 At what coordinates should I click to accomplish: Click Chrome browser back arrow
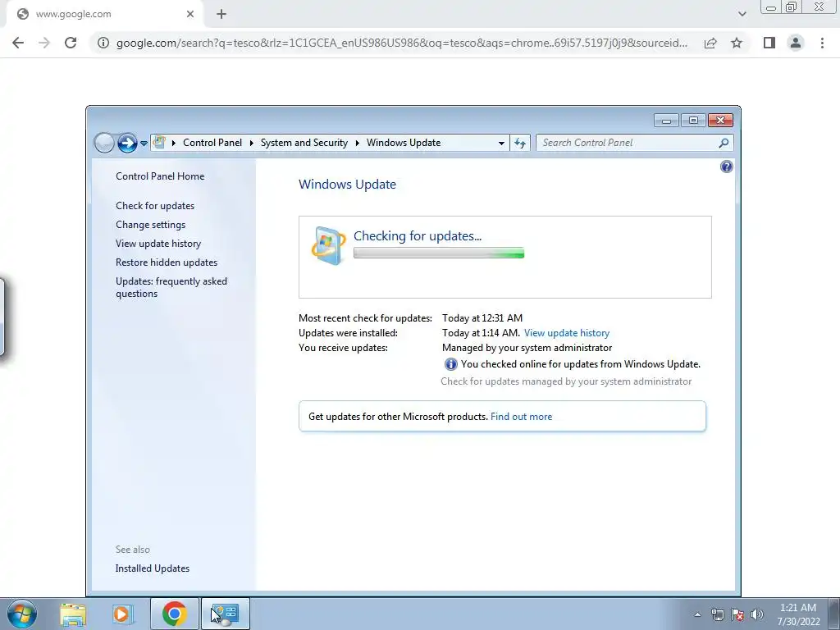pos(18,43)
